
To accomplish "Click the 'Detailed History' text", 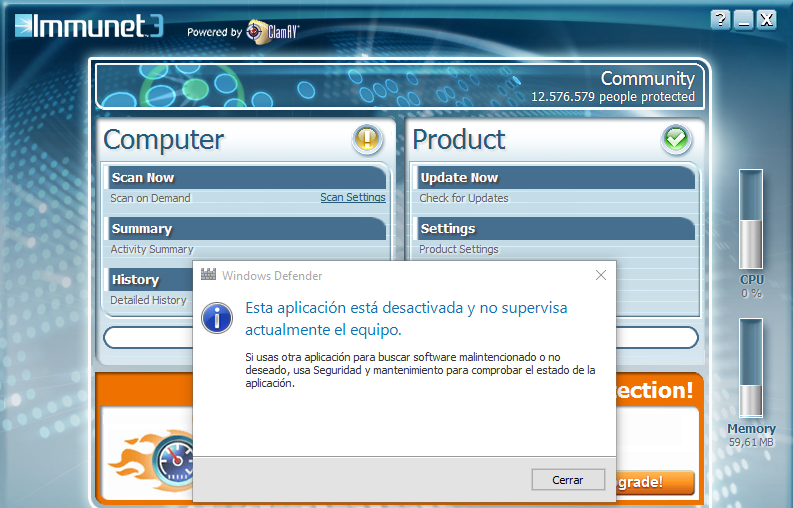I will coord(149,300).
